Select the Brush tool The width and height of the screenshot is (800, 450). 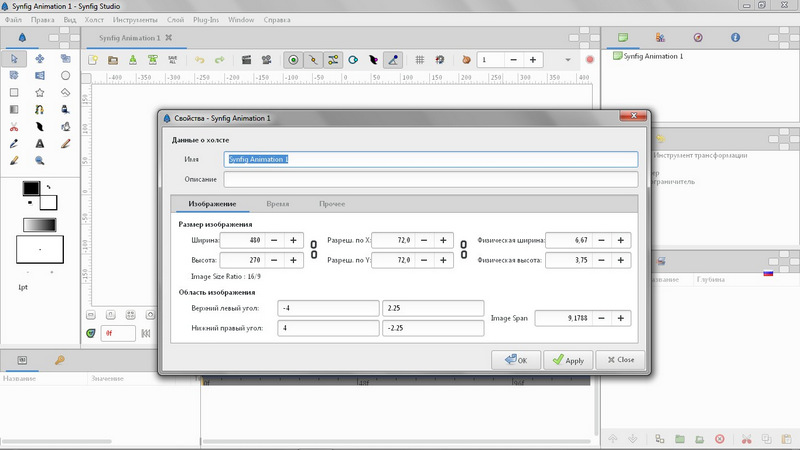(14, 161)
